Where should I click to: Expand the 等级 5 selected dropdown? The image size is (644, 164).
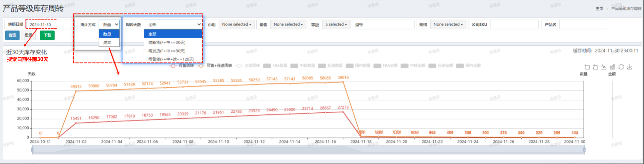pyautogui.click(x=336, y=24)
